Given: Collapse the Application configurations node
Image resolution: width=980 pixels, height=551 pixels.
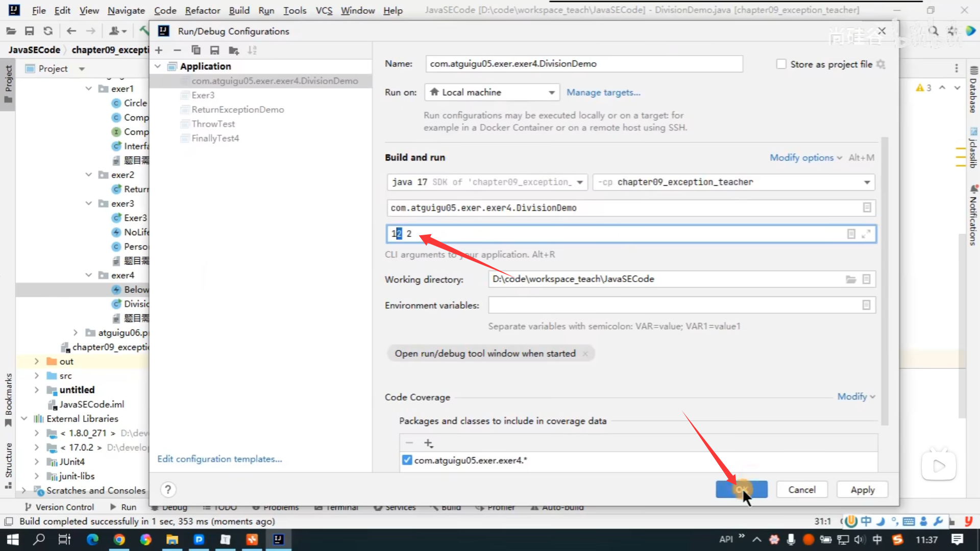Looking at the screenshot, I should [x=158, y=66].
